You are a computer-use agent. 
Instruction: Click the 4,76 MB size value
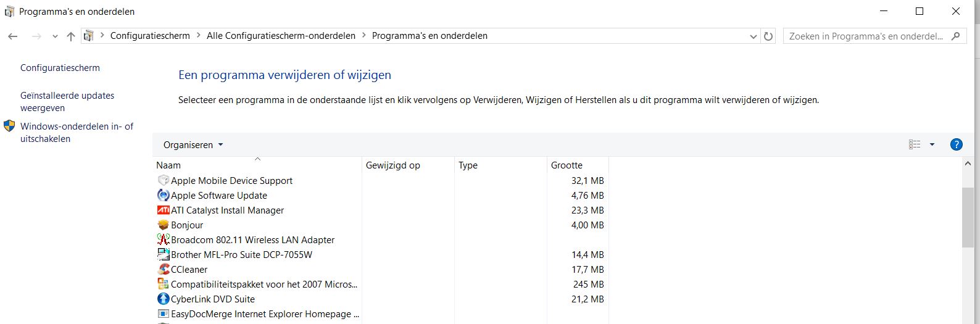[588, 195]
